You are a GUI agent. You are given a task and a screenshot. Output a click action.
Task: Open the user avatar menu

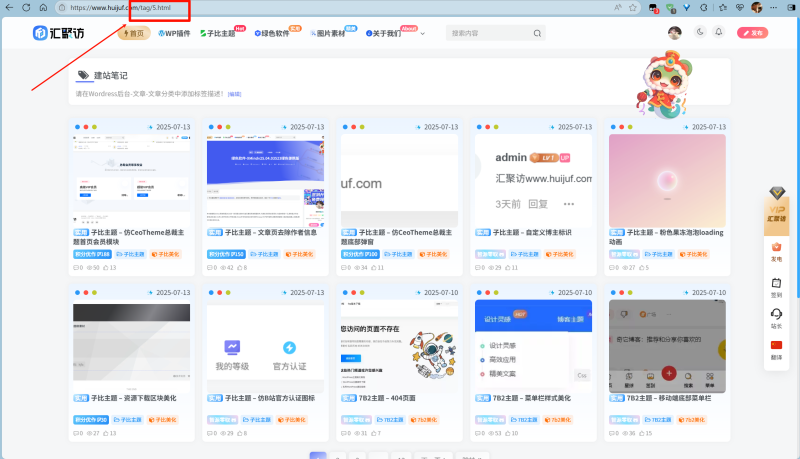[675, 33]
